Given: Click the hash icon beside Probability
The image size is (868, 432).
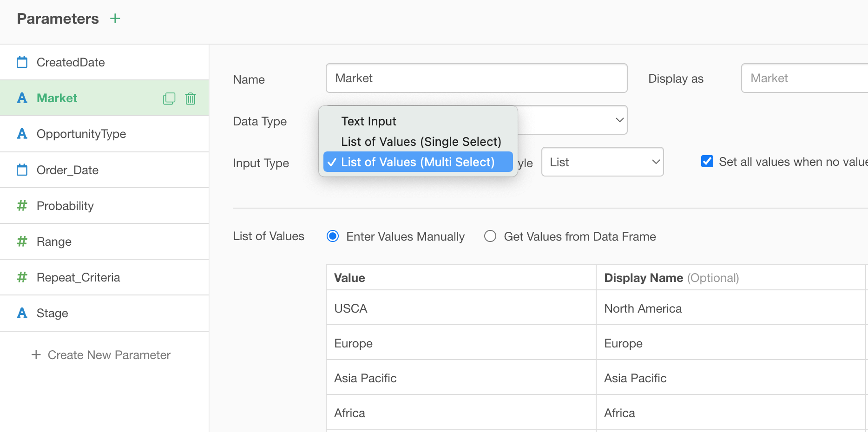Looking at the screenshot, I should click(22, 206).
